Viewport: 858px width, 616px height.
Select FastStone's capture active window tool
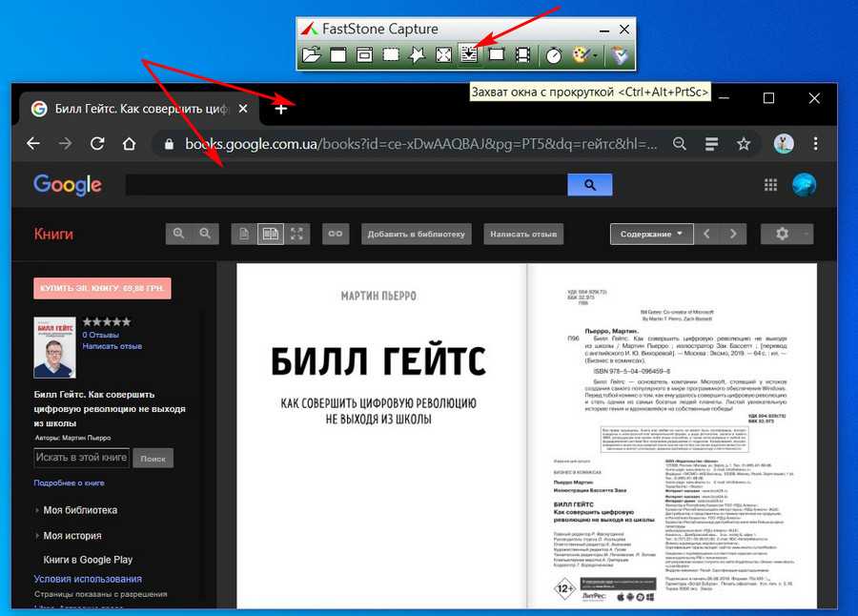coord(337,55)
